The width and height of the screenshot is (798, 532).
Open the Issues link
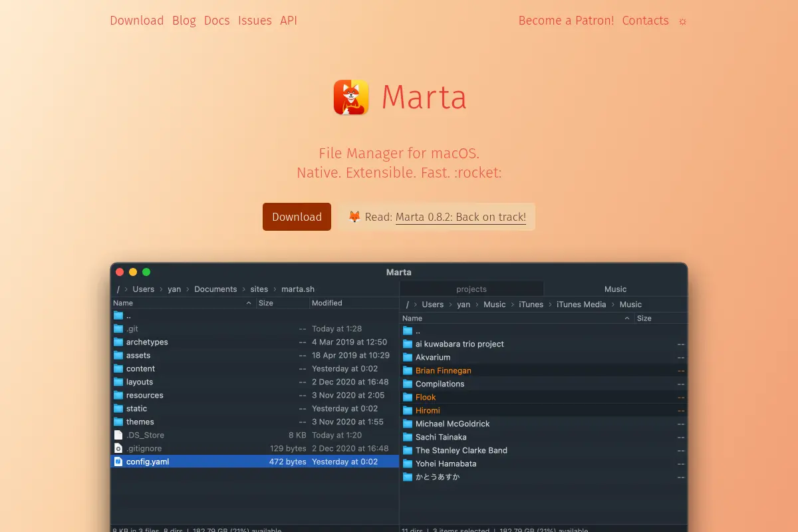[255, 21]
